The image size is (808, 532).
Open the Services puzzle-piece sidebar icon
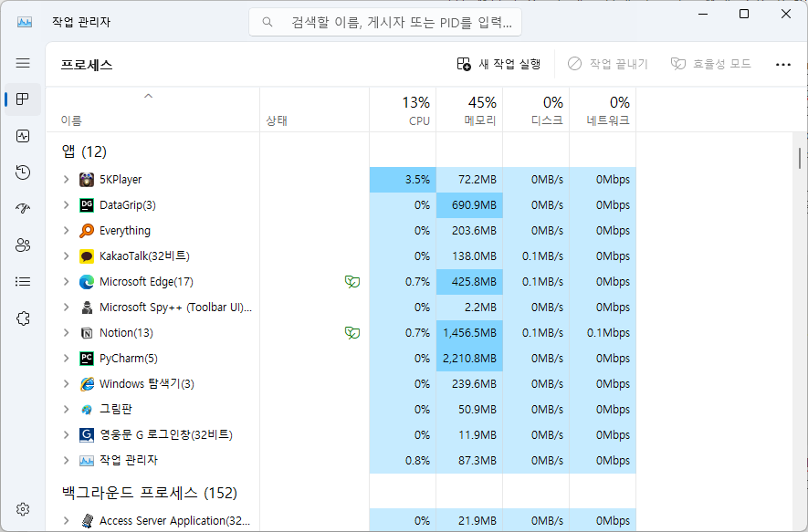[x=23, y=318]
